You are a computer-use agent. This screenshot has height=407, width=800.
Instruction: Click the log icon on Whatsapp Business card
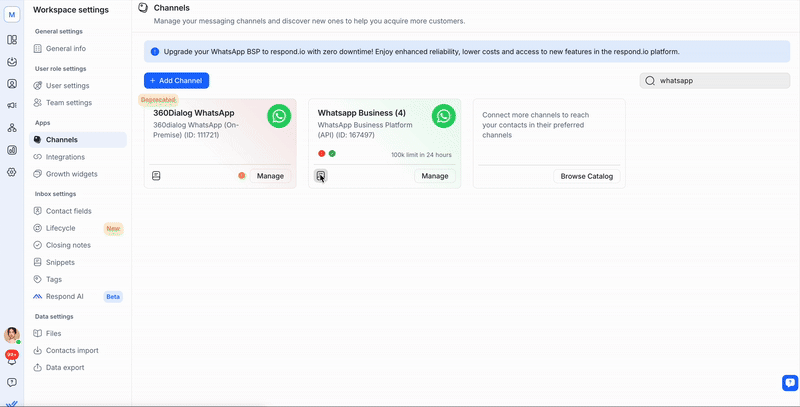click(321, 176)
